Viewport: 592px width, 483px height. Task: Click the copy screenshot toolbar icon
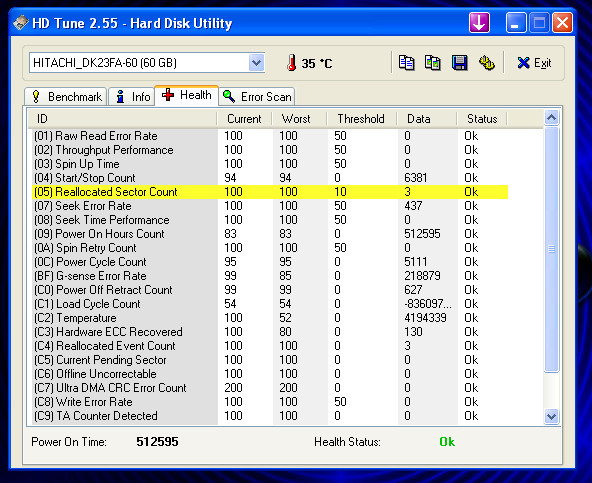point(433,63)
